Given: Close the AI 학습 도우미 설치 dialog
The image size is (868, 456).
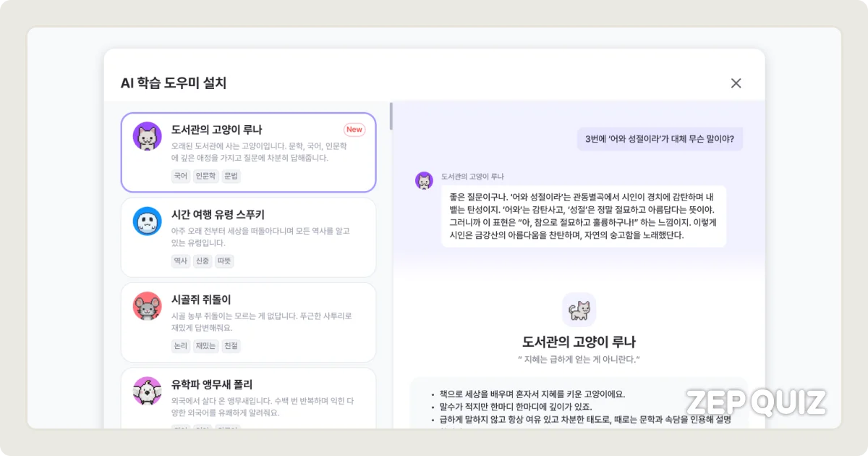Looking at the screenshot, I should (x=736, y=83).
